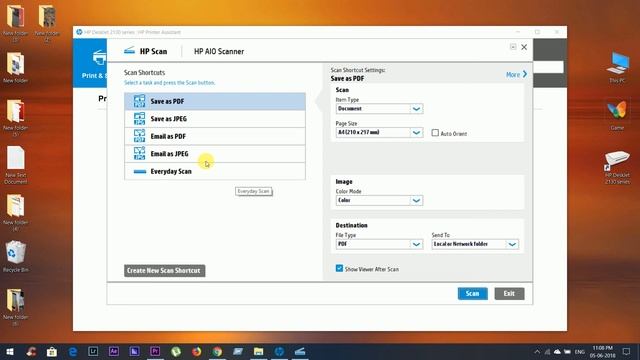The width and height of the screenshot is (640, 360).
Task: Open the Action Center notifications icon
Action: click(x=627, y=351)
